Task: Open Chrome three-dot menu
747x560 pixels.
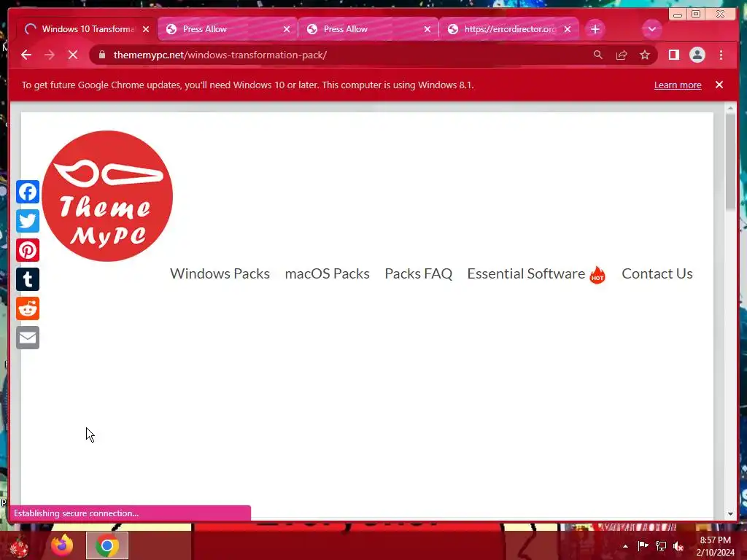Action: [721, 55]
